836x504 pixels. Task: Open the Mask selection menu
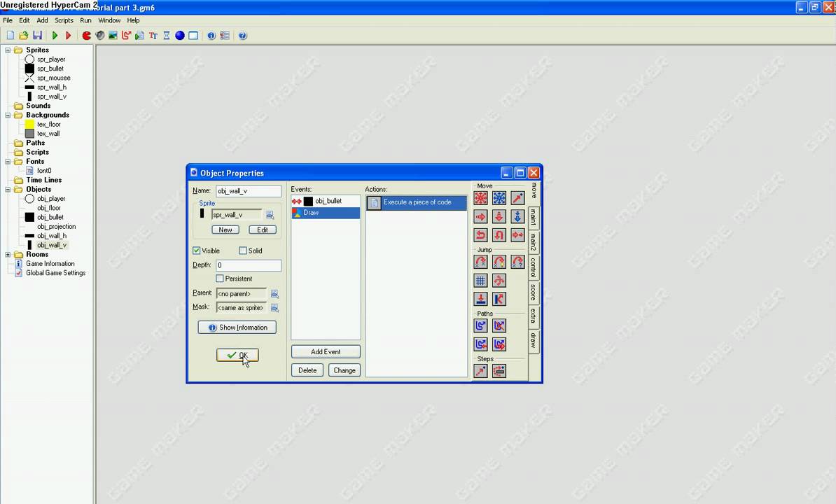point(274,307)
